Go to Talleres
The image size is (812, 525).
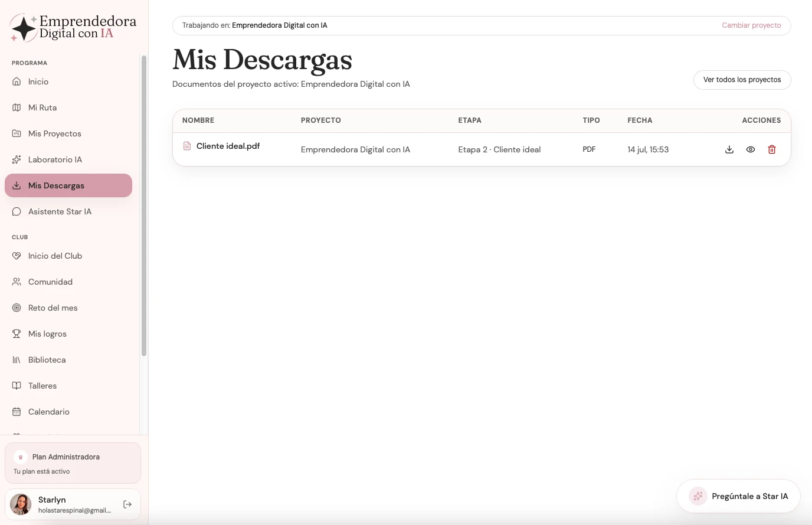coord(68,386)
